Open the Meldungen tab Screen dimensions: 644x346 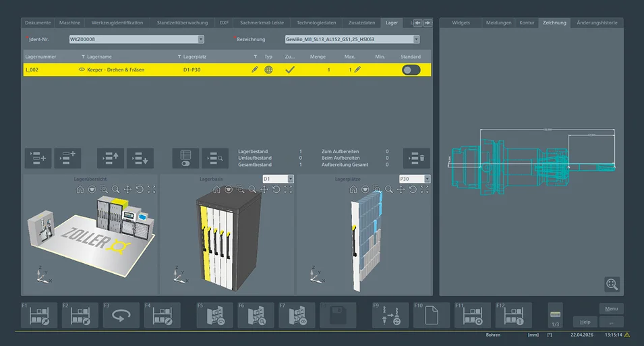pos(498,23)
